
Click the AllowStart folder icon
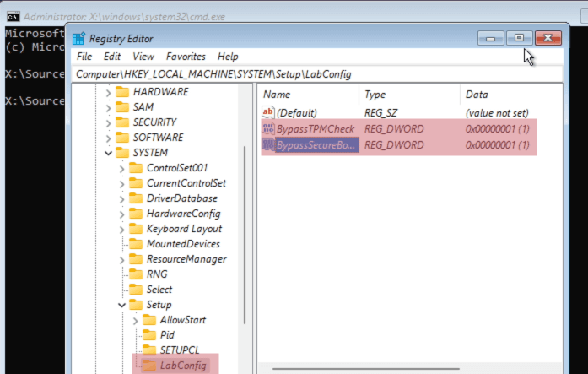[149, 320]
